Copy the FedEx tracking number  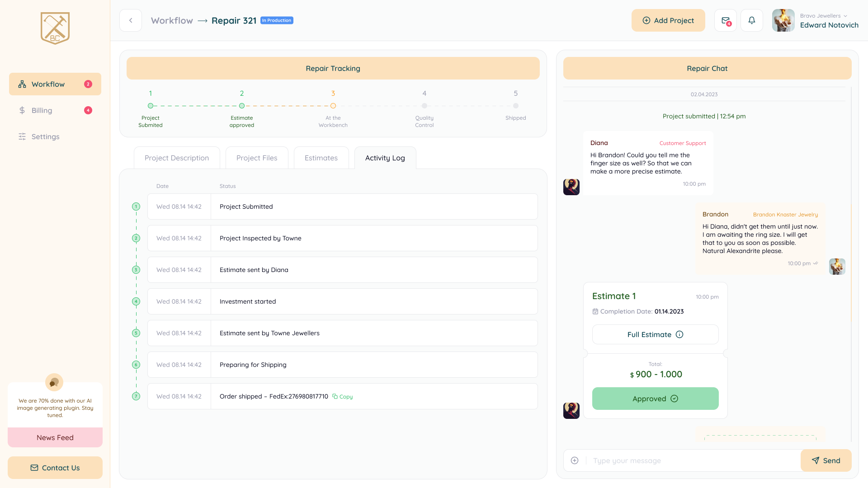coord(343,397)
